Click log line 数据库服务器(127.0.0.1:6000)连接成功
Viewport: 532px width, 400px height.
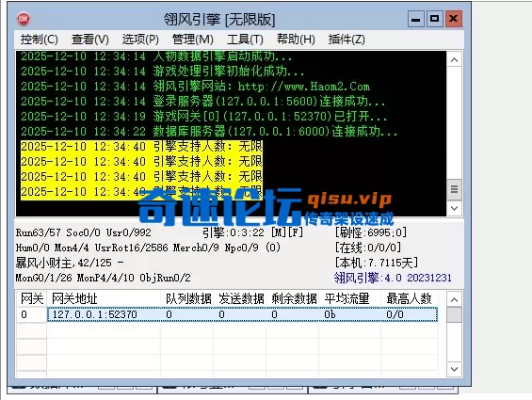[x=209, y=132]
